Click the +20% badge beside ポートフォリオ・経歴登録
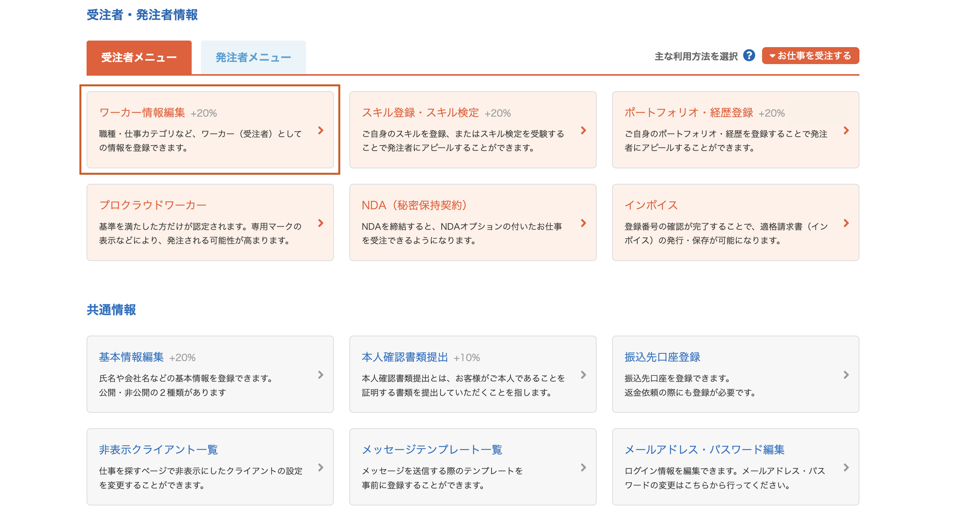 pyautogui.click(x=772, y=113)
